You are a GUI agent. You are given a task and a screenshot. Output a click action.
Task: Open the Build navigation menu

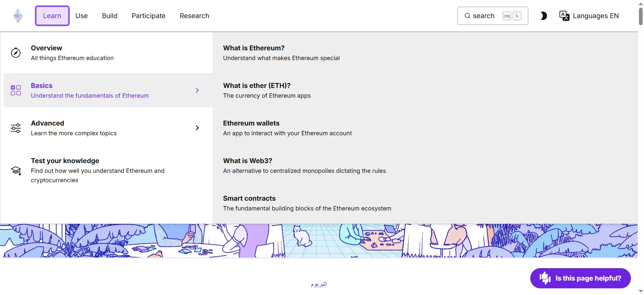(110, 16)
